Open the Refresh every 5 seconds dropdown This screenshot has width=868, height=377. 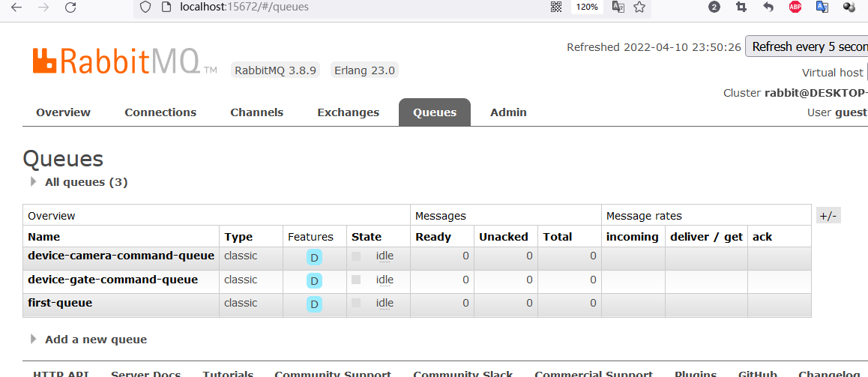click(x=807, y=46)
